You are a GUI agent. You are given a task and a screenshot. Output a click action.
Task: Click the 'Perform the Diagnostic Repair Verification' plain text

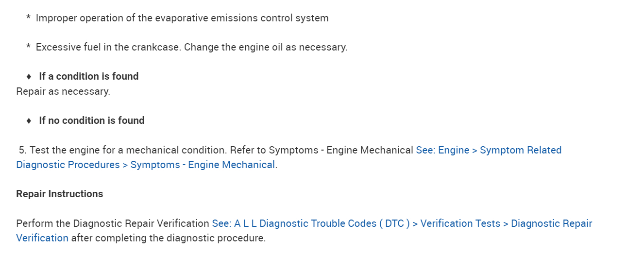click(112, 223)
